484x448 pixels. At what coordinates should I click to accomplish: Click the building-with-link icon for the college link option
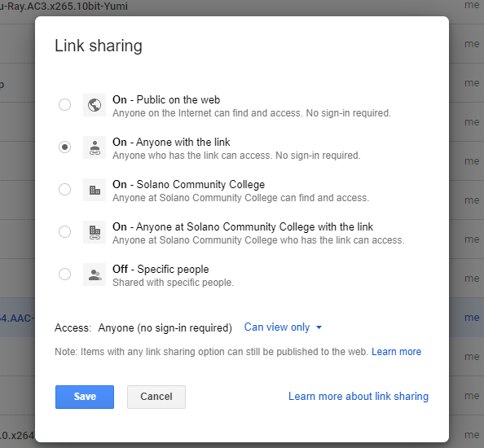pos(95,232)
